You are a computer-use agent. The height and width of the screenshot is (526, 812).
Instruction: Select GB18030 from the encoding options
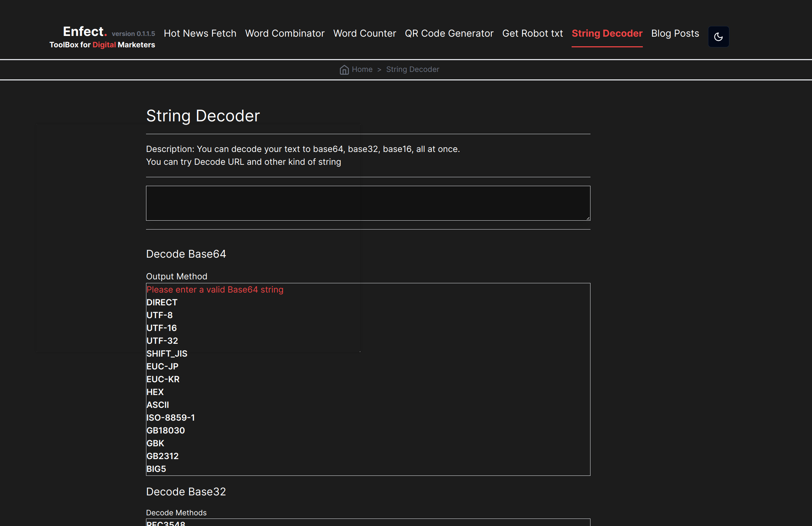coord(165,430)
